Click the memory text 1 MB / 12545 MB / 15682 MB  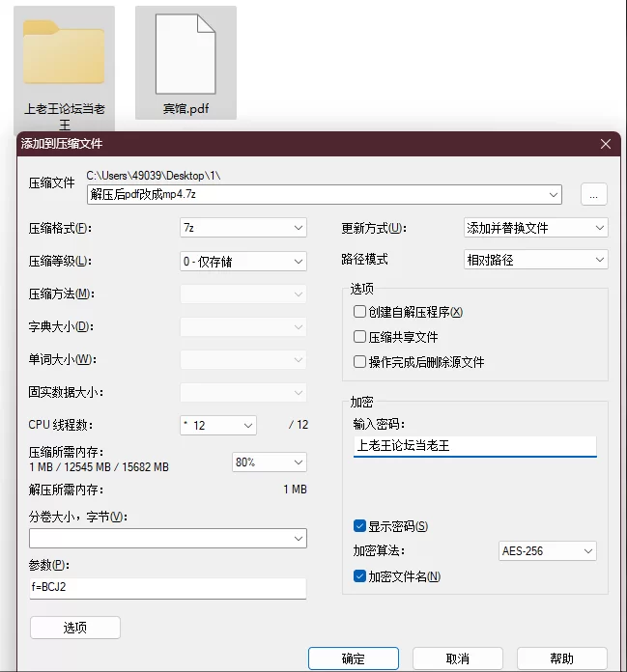click(x=100, y=467)
